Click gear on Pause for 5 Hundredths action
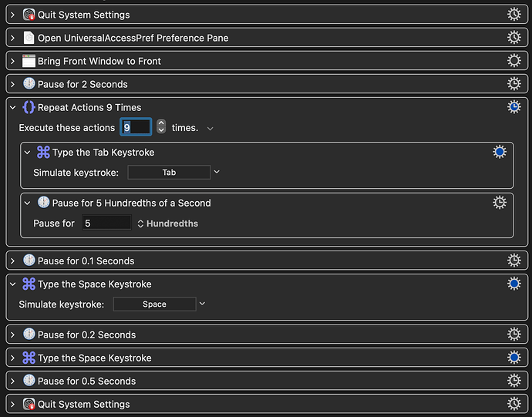The height and width of the screenshot is (417, 532). [x=500, y=203]
